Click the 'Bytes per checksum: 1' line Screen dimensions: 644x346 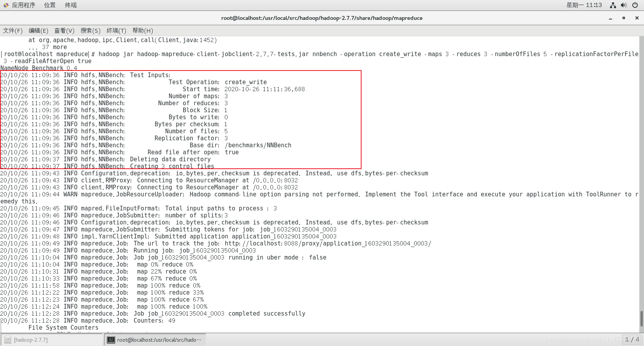(x=114, y=124)
